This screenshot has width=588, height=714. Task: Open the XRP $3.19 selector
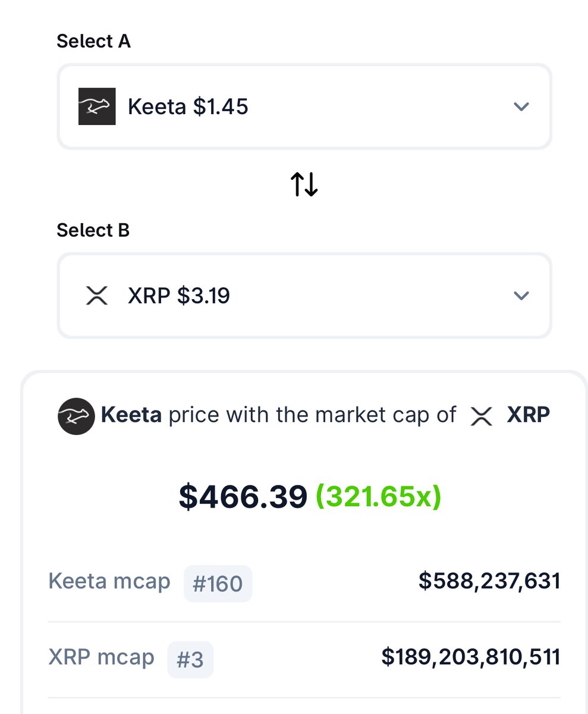(x=178, y=296)
